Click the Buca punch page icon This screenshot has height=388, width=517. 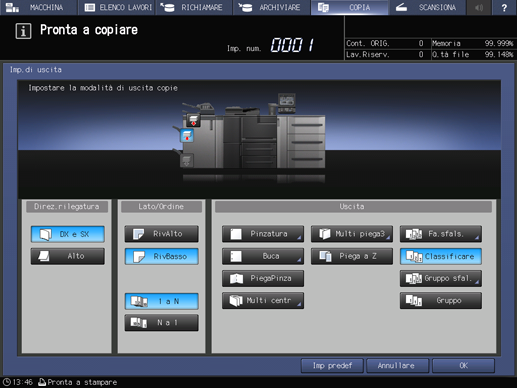pos(236,256)
